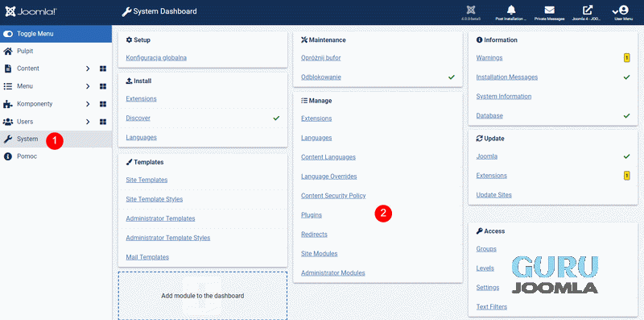The width and height of the screenshot is (644, 320).
Task: Open Redirects link under Manage
Action: click(x=314, y=235)
